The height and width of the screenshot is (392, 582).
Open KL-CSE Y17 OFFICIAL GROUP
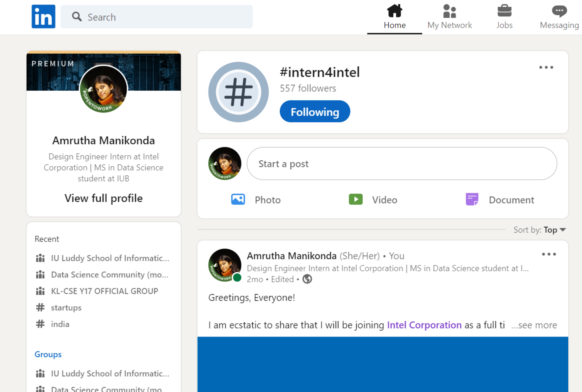click(104, 291)
